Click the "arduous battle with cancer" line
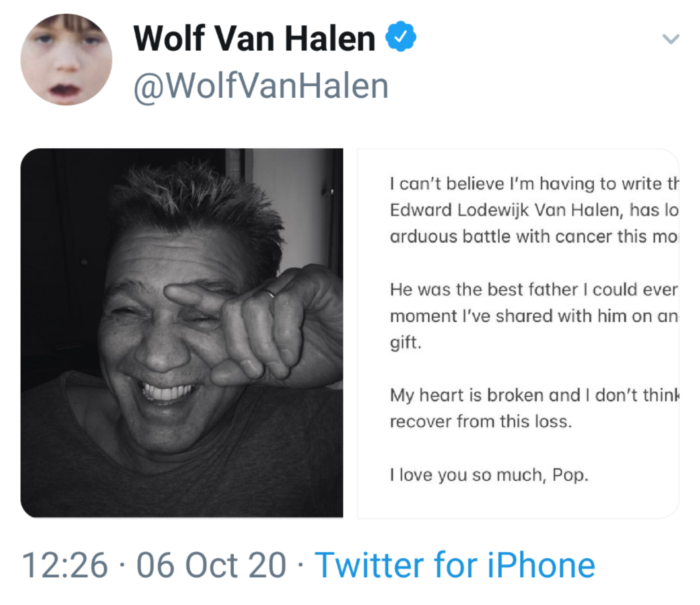 click(x=533, y=236)
